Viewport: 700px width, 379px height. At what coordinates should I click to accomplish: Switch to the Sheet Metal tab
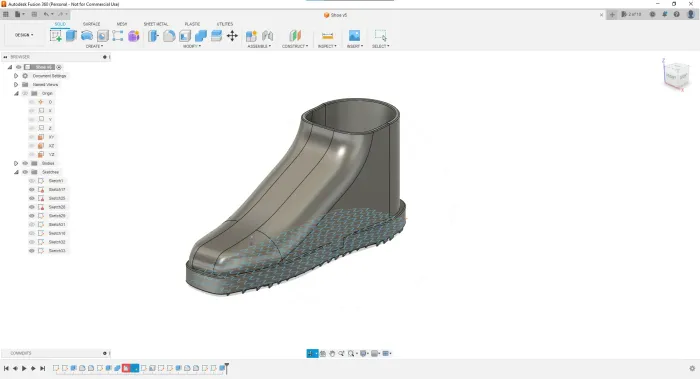pyautogui.click(x=156, y=24)
